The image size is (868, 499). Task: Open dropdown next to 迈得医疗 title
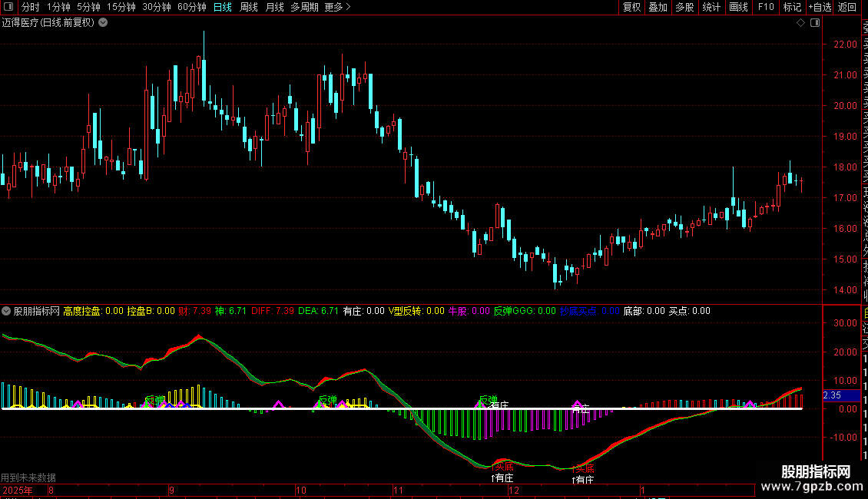click(103, 22)
